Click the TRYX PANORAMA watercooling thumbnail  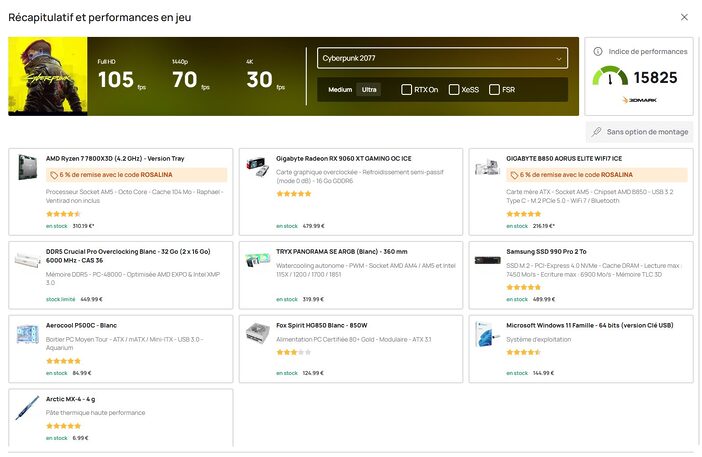[x=258, y=260]
